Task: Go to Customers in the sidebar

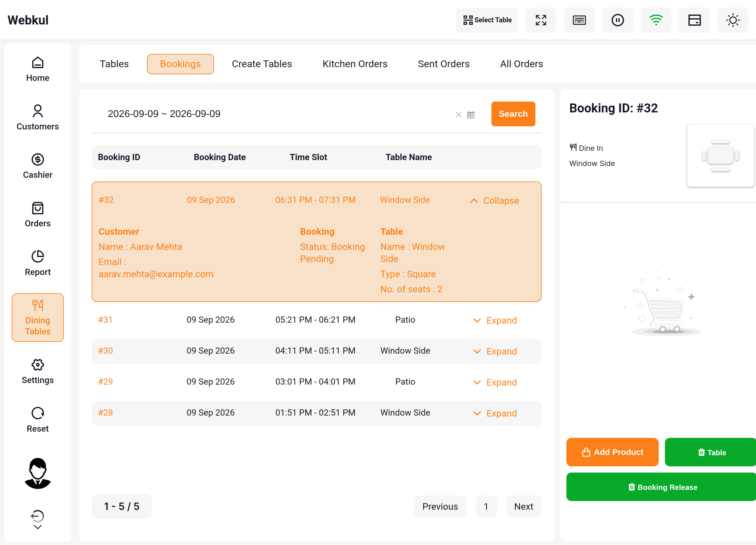Action: 38,118
